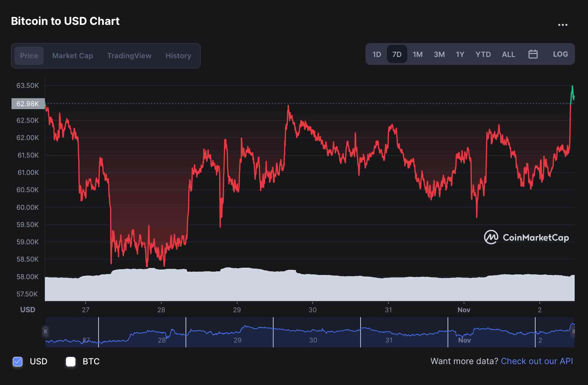This screenshot has height=385, width=588.
Task: Select the ALL time range
Action: point(508,54)
